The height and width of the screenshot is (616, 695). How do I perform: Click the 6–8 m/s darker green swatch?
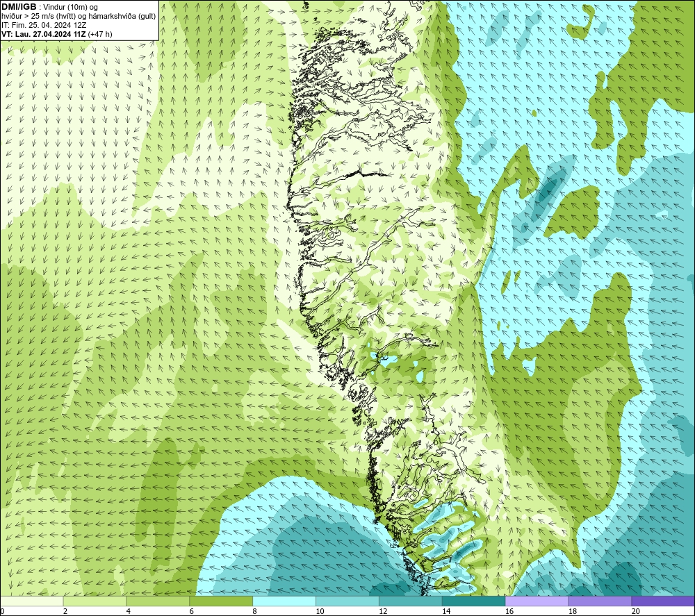(x=221, y=601)
